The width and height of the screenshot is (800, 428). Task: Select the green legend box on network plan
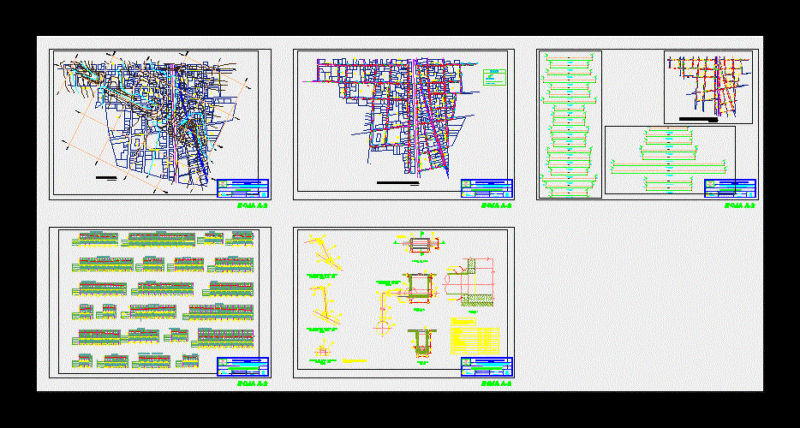click(x=494, y=77)
